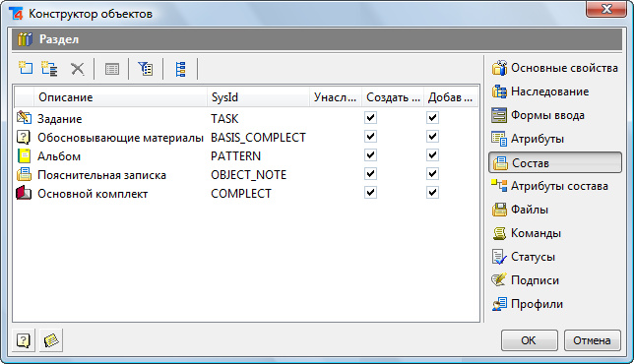Click the Добав ... column header

pyautogui.click(x=451, y=97)
